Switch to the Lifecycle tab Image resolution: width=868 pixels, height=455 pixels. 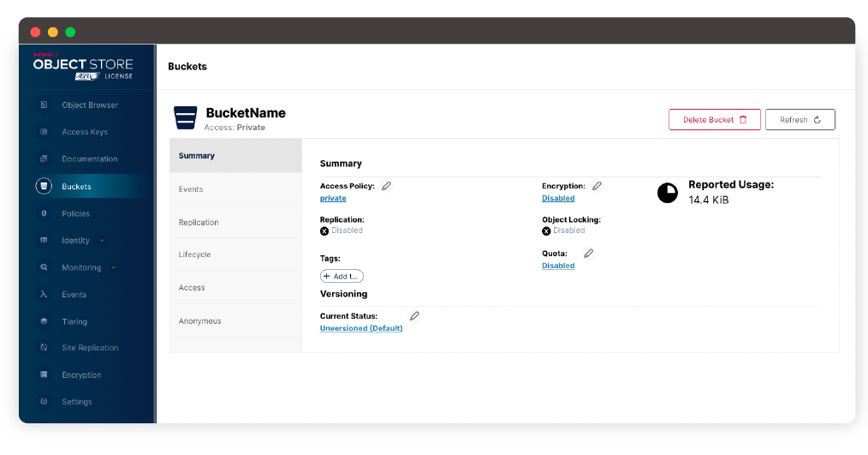pyautogui.click(x=194, y=254)
